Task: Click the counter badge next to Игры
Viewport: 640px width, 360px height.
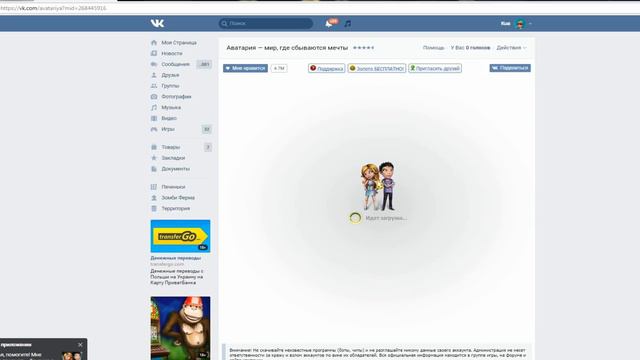Action: point(207,129)
